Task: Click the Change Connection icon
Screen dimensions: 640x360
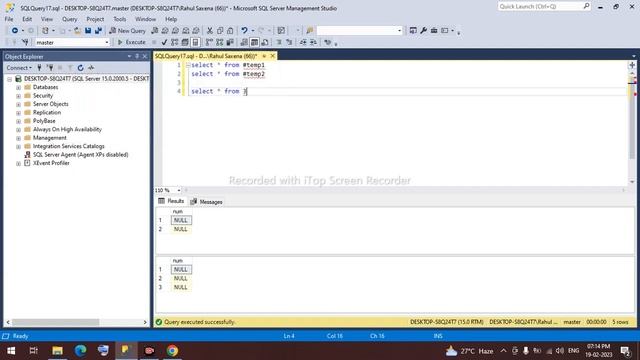Action: (x=25, y=42)
